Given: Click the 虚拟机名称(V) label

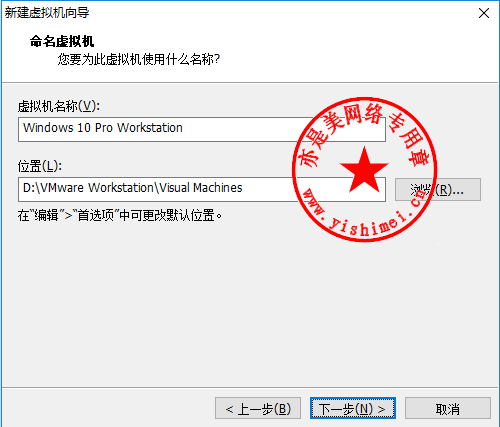Looking at the screenshot, I should click(59, 106).
